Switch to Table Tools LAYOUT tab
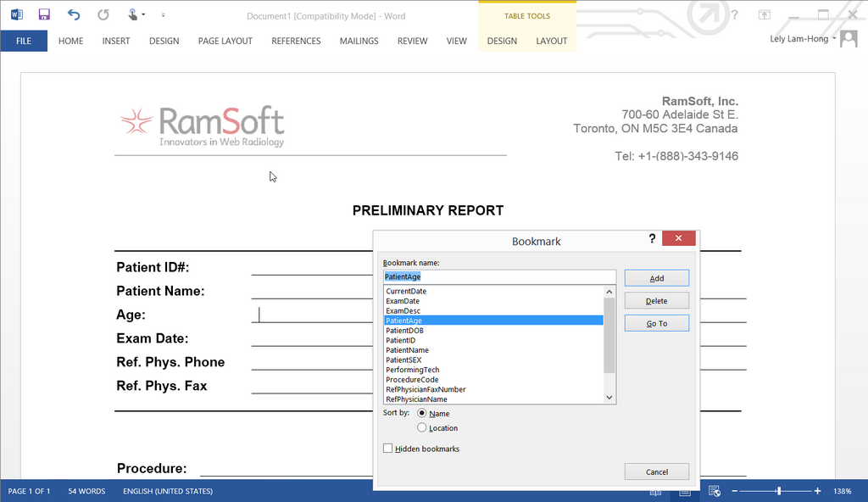Viewport: 868px width, 502px height. 551,41
